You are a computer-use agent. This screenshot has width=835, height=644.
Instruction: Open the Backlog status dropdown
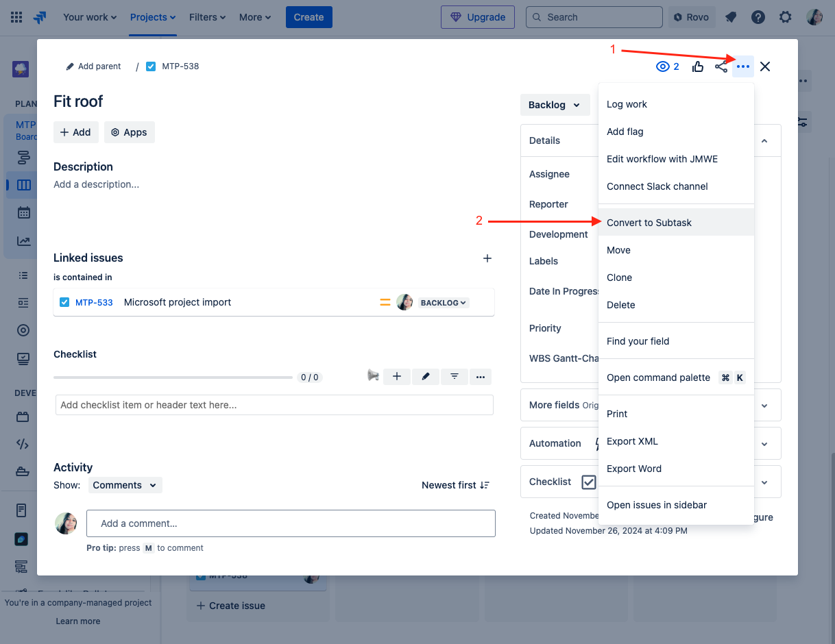555,105
